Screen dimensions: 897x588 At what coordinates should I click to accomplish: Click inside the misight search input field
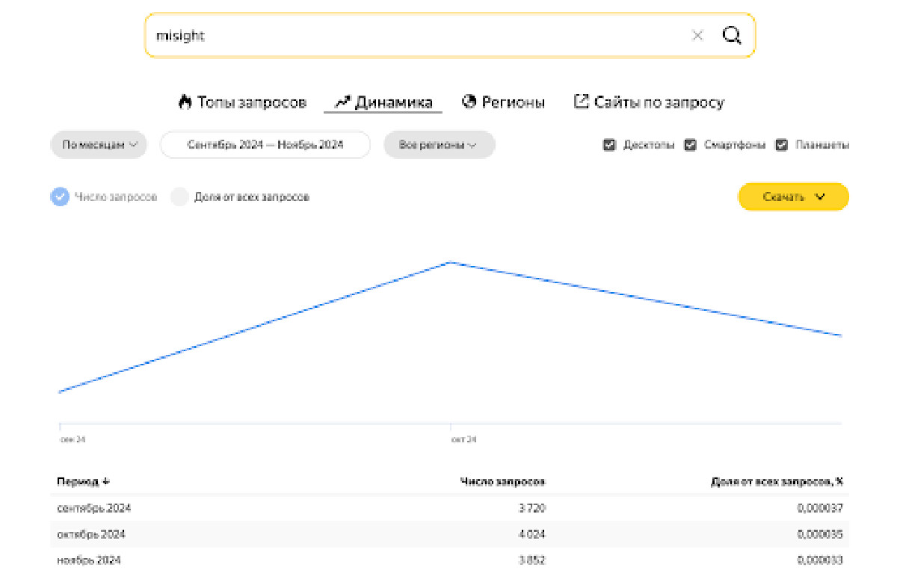point(411,35)
